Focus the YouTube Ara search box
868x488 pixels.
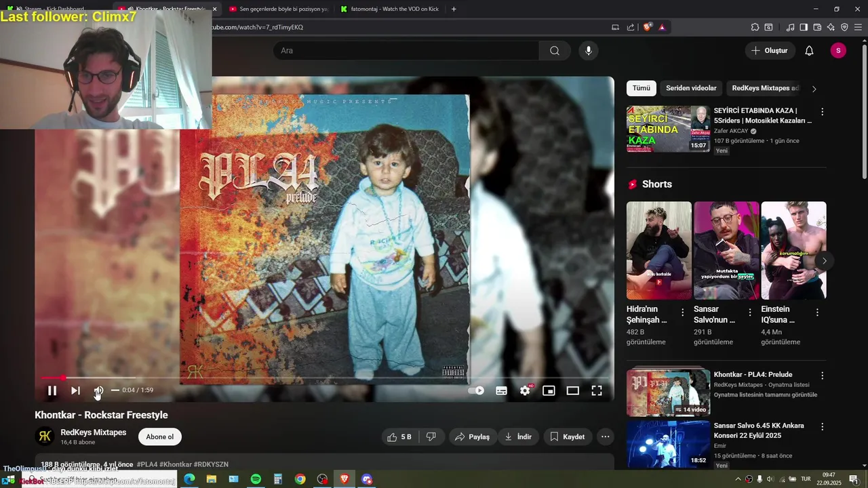[406, 51]
